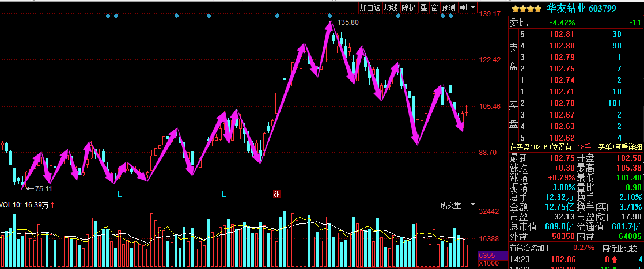The height and width of the screenshot is (269, 644).
Task: Click the four-star rating icons
Action: (526, 8)
